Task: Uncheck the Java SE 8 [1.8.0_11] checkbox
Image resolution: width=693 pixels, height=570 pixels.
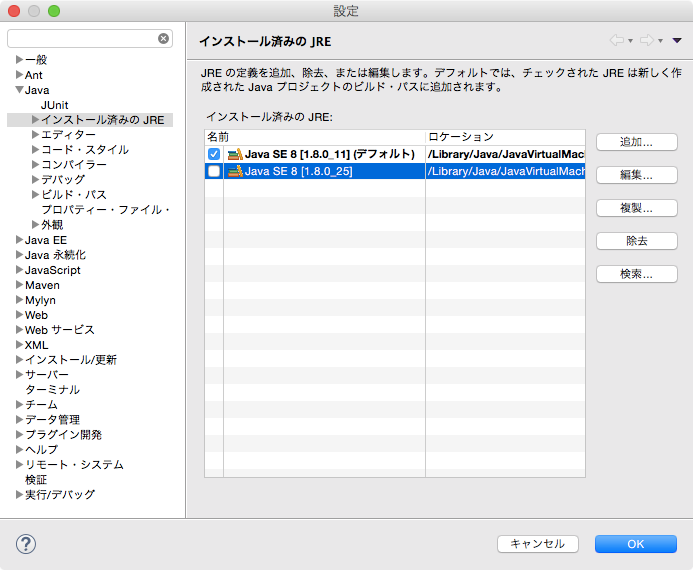Action: tap(214, 154)
